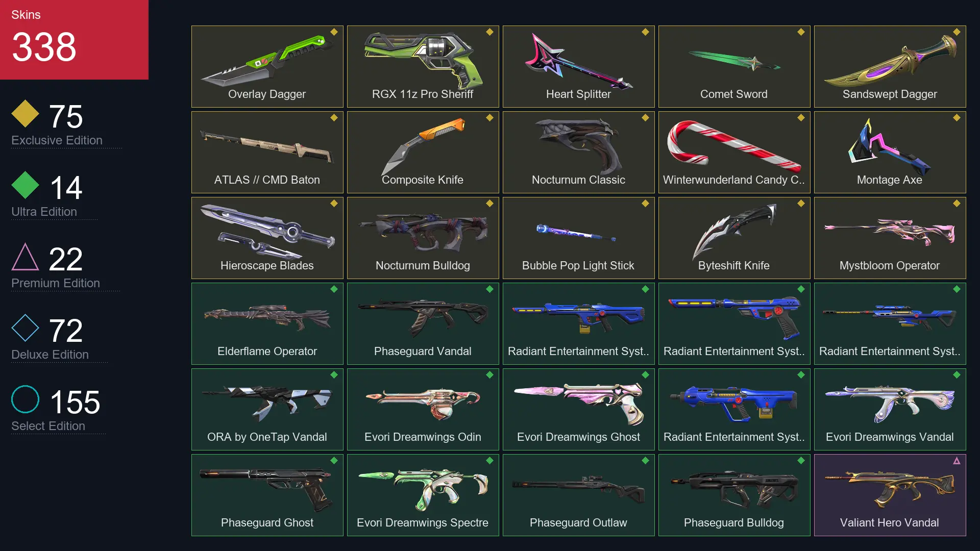Select the Exclusive Edition label

[x=57, y=140]
